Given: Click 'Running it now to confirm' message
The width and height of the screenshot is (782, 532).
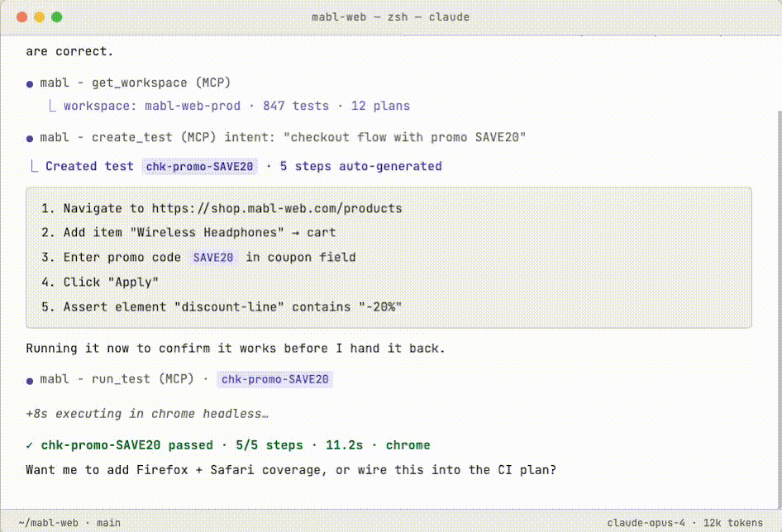Looking at the screenshot, I should pyautogui.click(x=236, y=349).
